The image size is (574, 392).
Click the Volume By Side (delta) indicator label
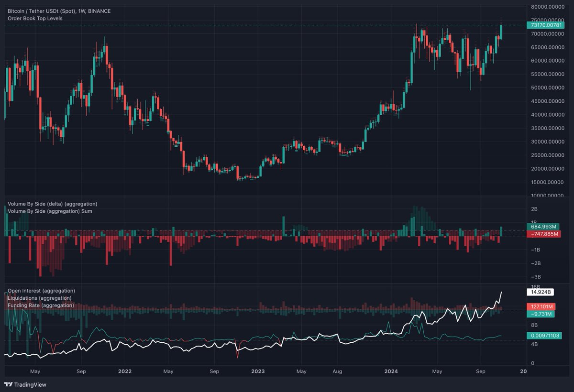click(x=53, y=204)
